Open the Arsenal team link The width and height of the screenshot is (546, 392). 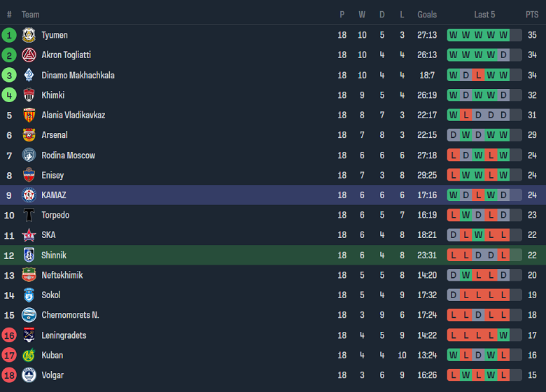tap(54, 135)
